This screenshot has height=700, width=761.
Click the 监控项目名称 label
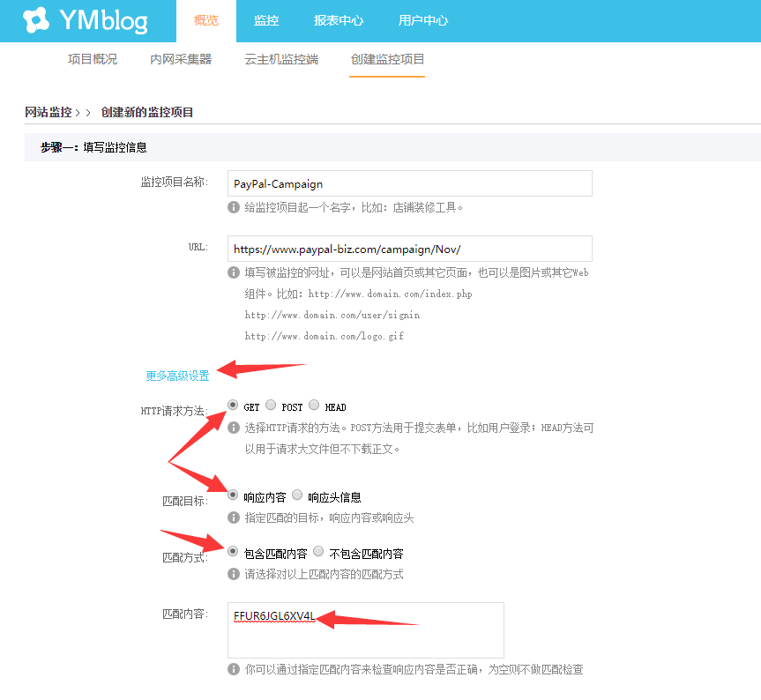[175, 182]
